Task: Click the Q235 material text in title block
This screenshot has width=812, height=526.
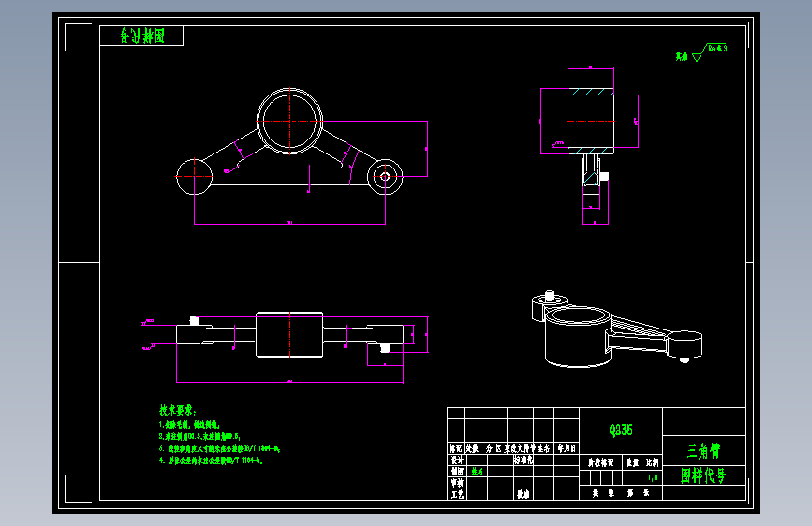Action: pyautogui.click(x=620, y=431)
